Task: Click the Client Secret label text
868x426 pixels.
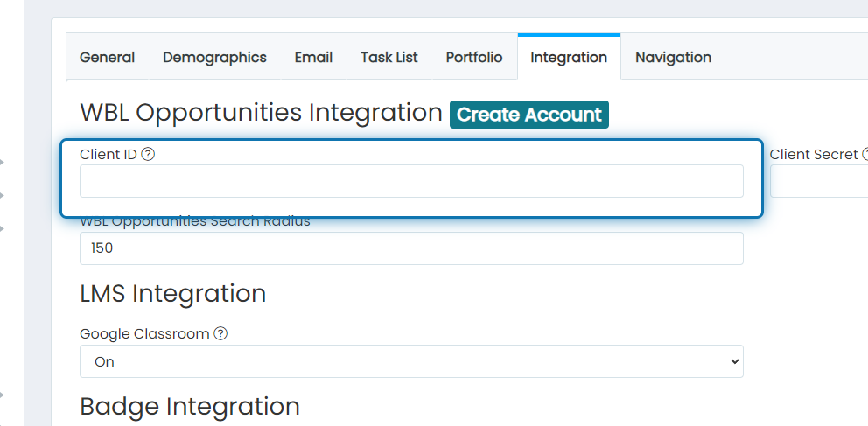Action: 814,154
